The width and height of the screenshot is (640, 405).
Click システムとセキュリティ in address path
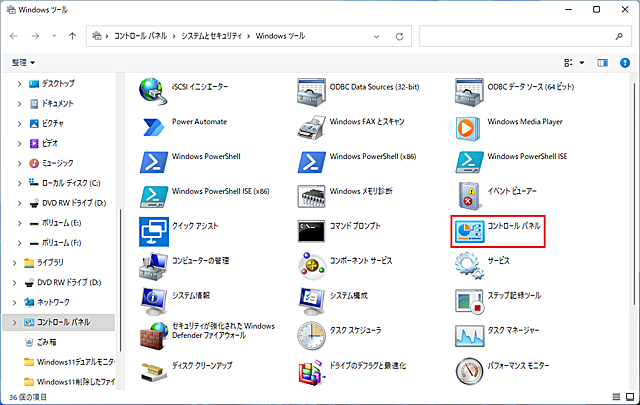(x=211, y=36)
